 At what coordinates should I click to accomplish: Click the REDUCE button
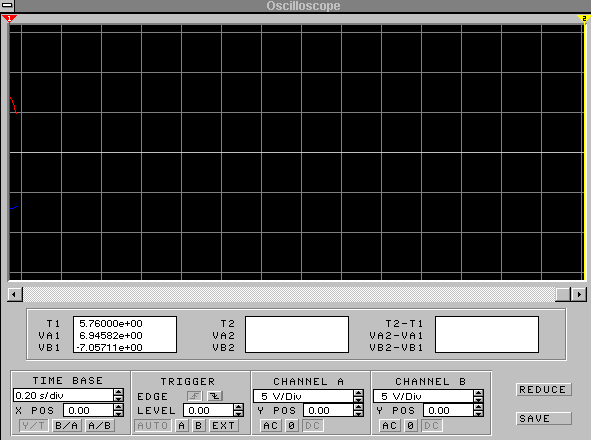(x=544, y=389)
